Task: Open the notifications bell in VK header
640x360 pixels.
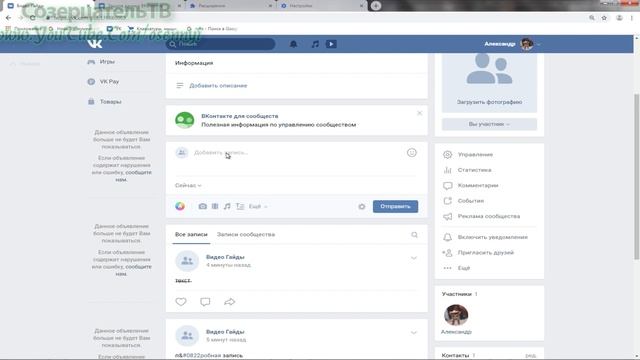Action: (293, 44)
